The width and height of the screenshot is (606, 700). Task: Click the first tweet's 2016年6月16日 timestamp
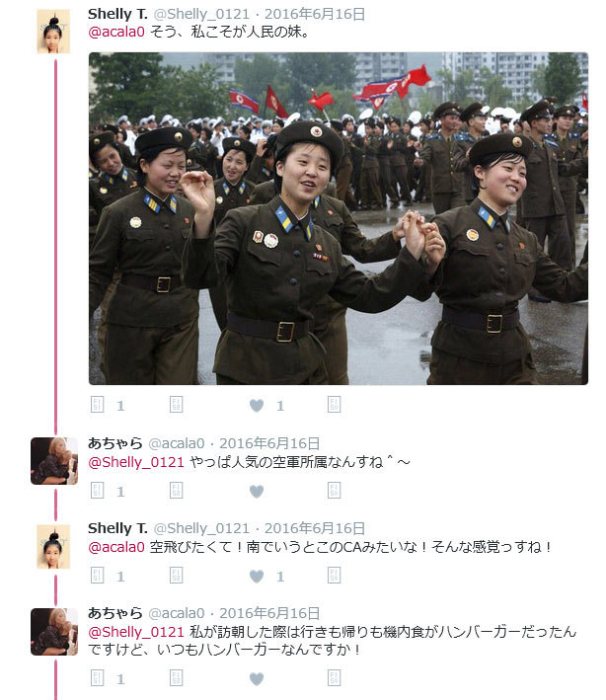tap(315, 14)
